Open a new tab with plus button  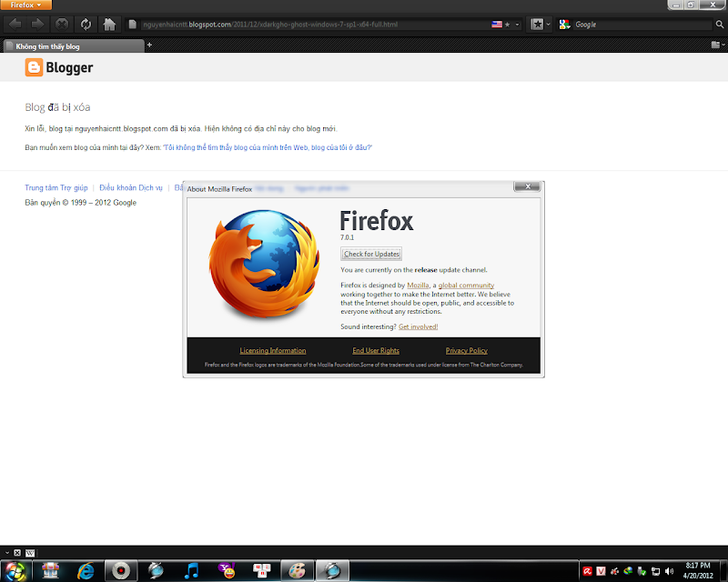149,45
